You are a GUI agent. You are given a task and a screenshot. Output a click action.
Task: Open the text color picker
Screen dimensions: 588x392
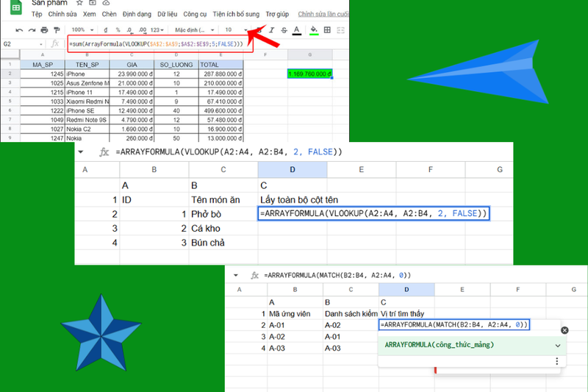(x=297, y=30)
